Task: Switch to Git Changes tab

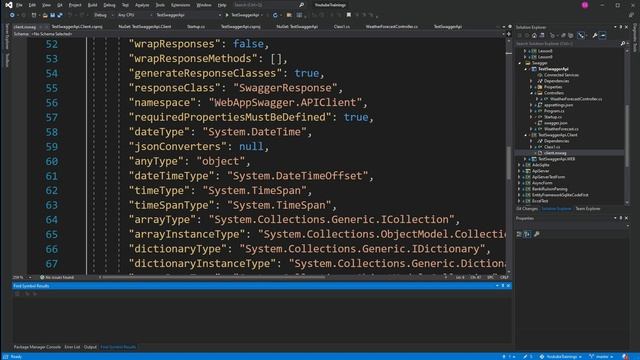Action: [x=527, y=209]
